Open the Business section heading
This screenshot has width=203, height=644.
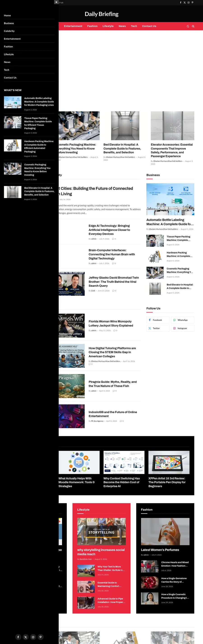(x=153, y=175)
